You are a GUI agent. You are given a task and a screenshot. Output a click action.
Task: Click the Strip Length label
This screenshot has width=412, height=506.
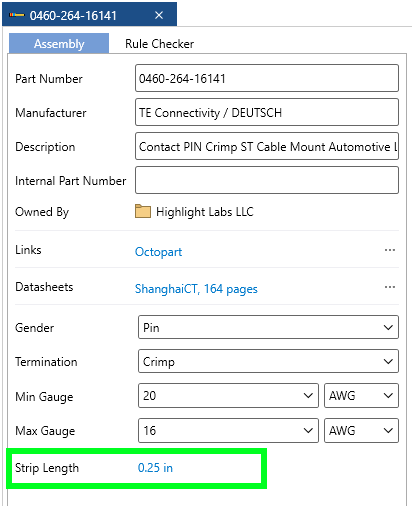(x=47, y=468)
